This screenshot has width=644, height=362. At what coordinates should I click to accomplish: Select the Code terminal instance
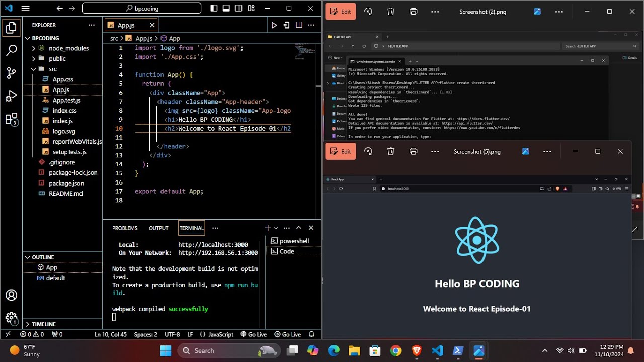pos(294,251)
